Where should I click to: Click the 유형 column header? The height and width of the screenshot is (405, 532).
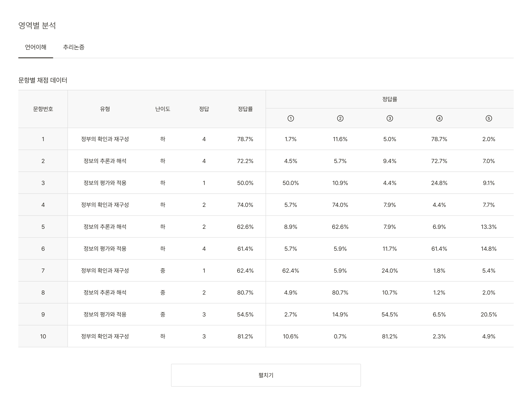coord(105,109)
